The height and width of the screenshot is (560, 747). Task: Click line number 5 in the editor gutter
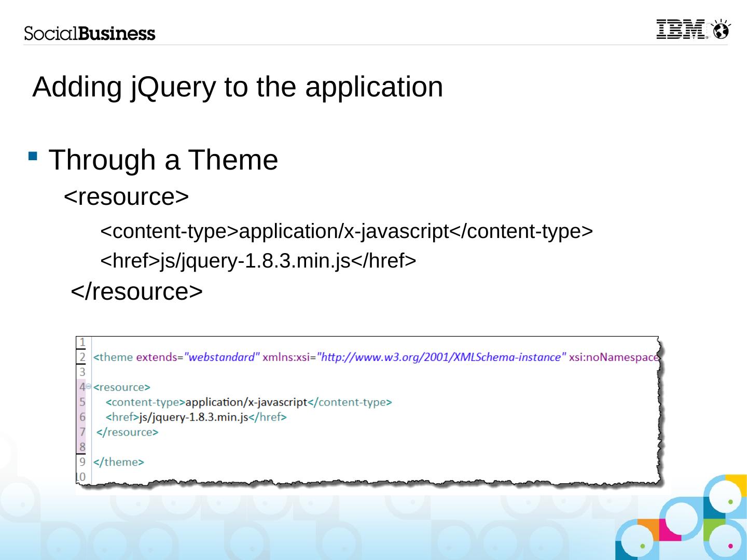tap(82, 402)
